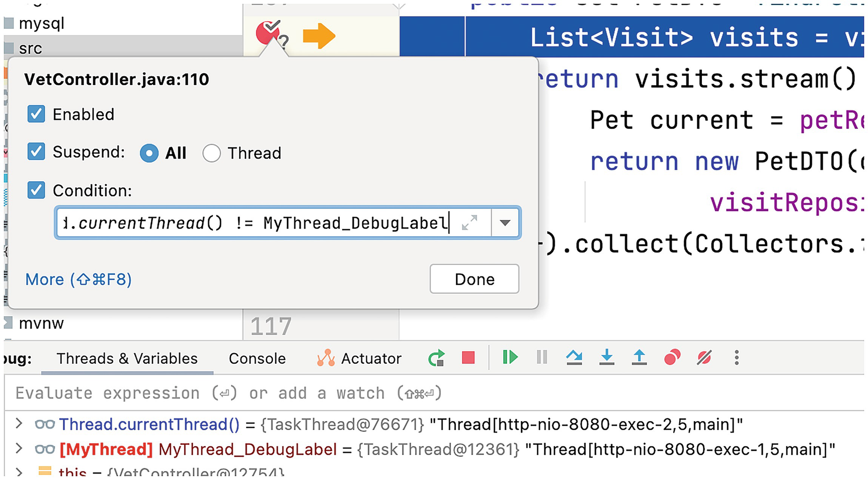Disable the Condition checkbox
868x480 pixels.
tap(36, 190)
